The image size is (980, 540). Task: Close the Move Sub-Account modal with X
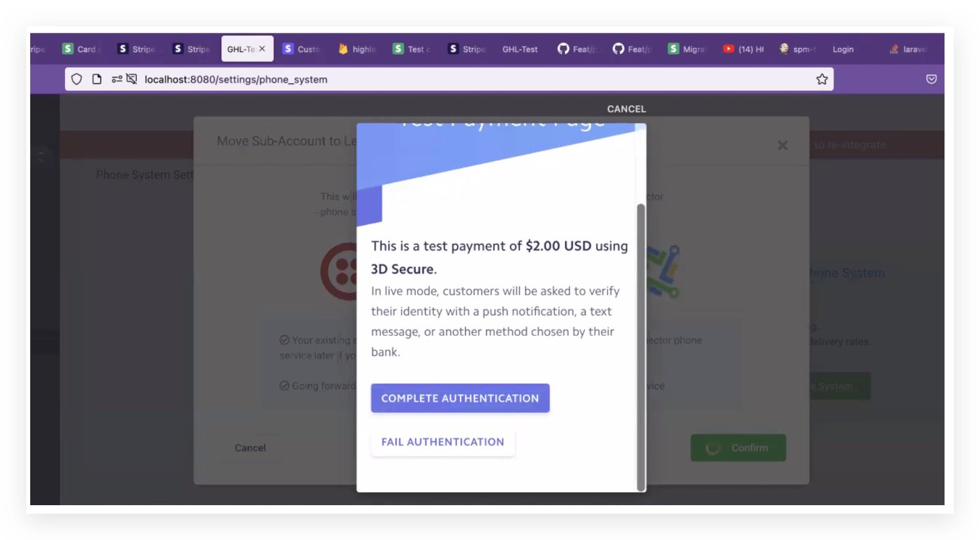pos(782,145)
